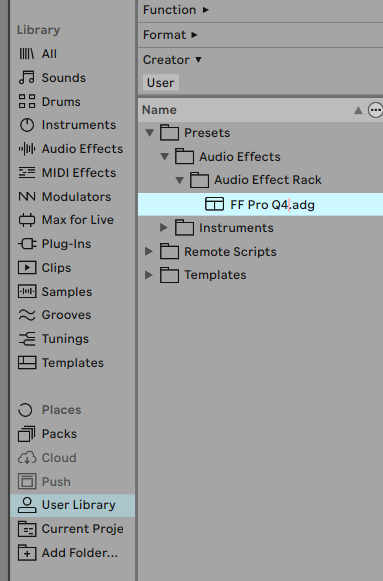Collapse the Presets folder
Viewport: 383px width, 581px height.
coord(150,133)
